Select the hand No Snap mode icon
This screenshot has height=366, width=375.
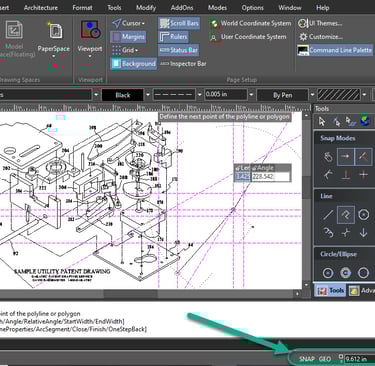328,156
